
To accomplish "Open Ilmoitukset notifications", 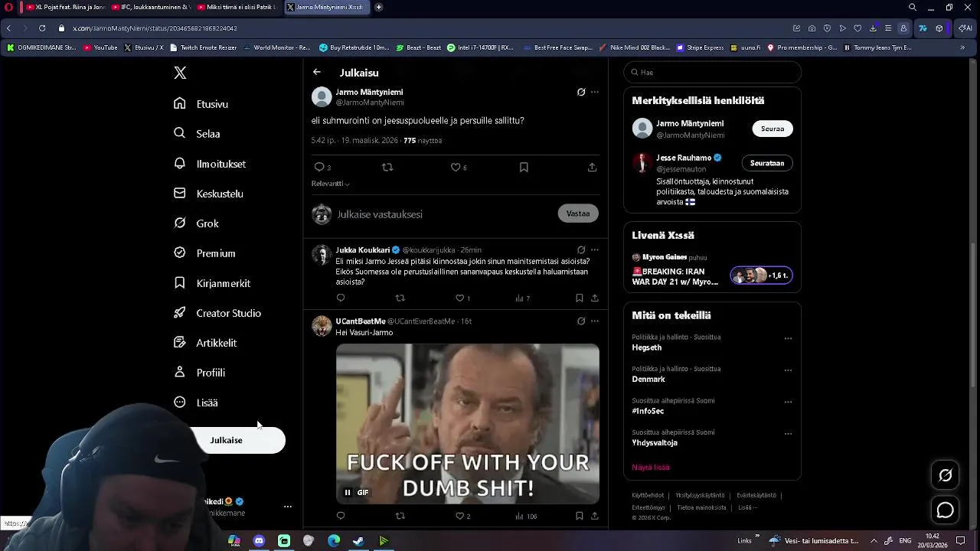I will click(x=210, y=164).
